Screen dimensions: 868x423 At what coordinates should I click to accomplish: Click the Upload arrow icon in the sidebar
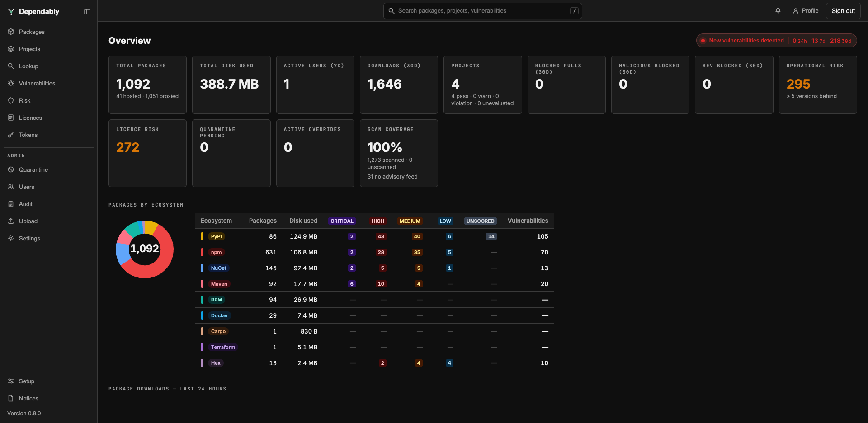(x=11, y=221)
